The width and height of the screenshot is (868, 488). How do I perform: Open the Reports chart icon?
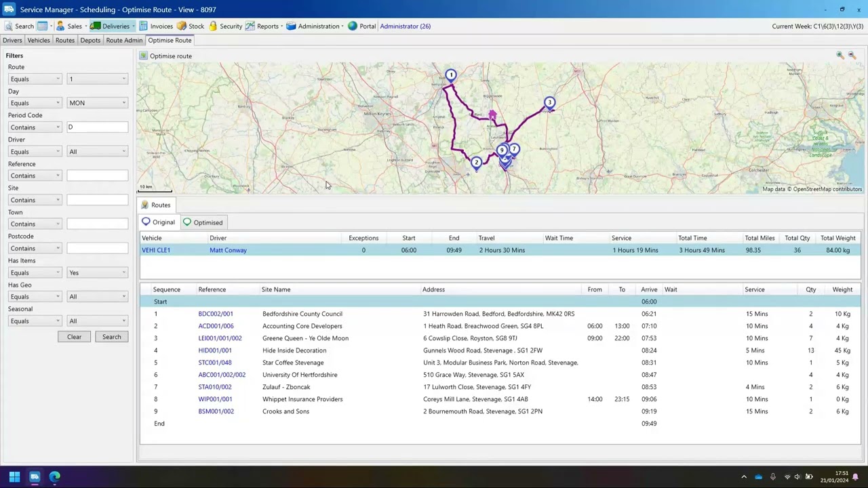point(250,26)
